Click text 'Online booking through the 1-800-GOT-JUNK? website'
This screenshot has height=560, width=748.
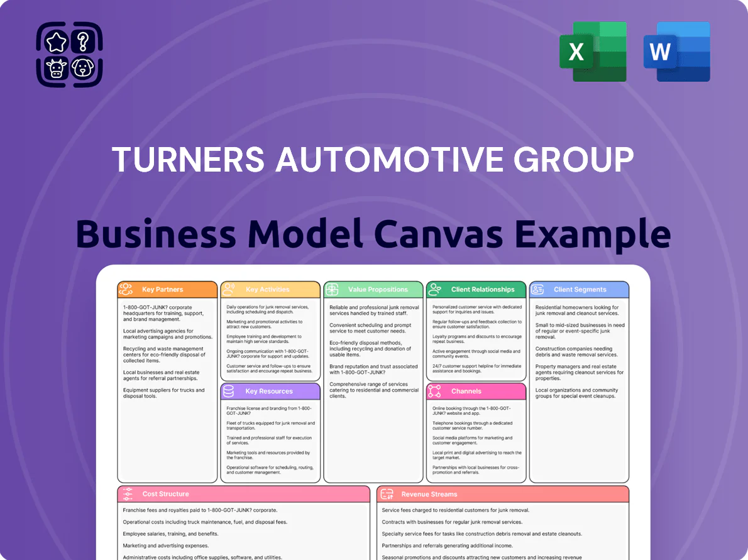pos(471,410)
